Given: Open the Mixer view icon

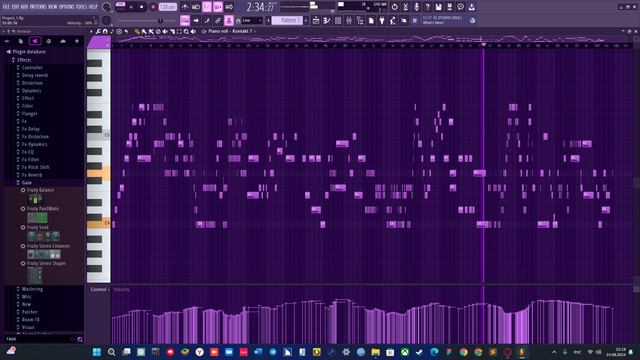Looking at the screenshot, I should [x=349, y=20].
